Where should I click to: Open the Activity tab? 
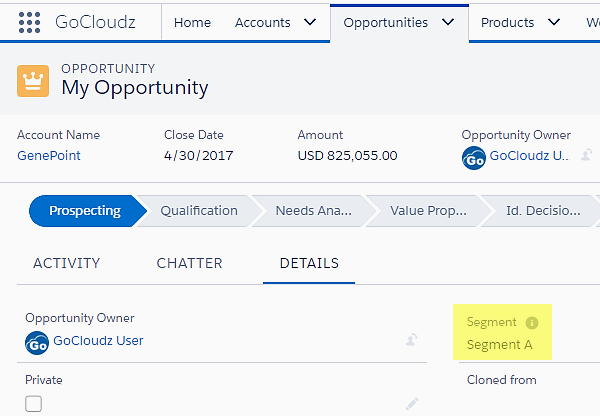pos(67,263)
